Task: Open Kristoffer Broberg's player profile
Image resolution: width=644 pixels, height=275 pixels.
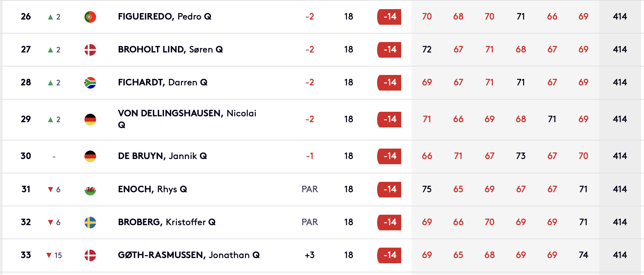Action: pyautogui.click(x=166, y=222)
